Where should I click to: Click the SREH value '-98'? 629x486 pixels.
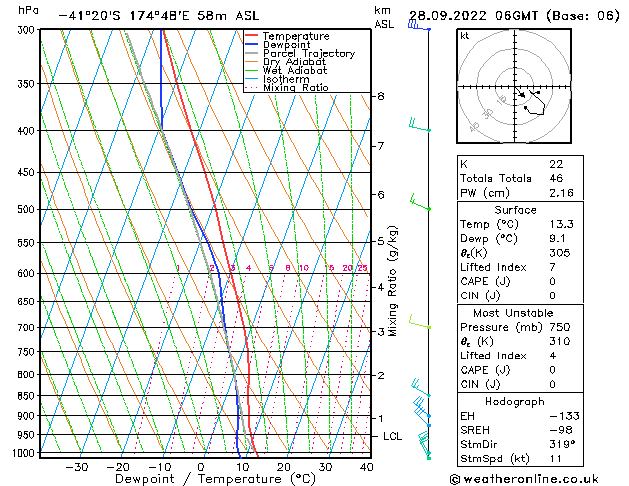(561, 430)
